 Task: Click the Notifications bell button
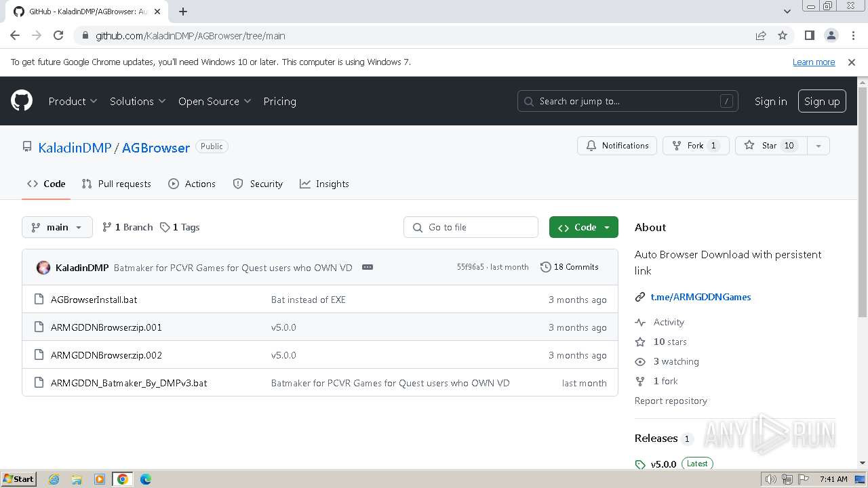[617, 146]
